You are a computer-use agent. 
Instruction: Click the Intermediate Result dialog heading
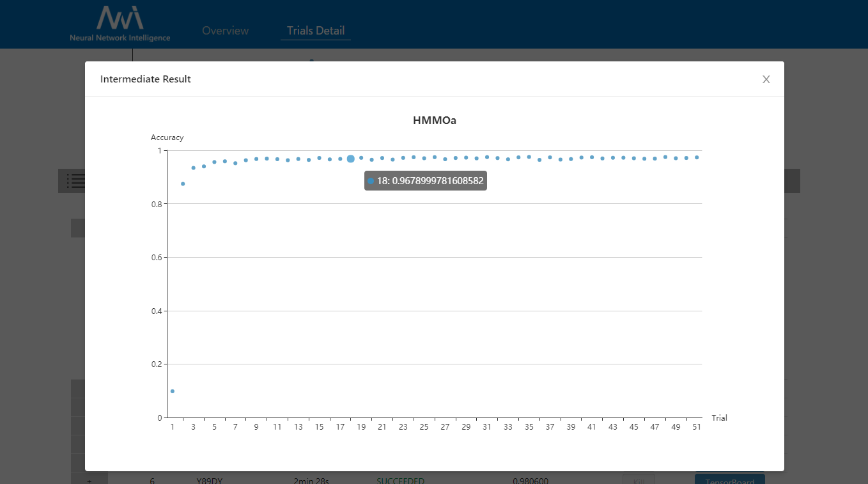click(x=146, y=79)
